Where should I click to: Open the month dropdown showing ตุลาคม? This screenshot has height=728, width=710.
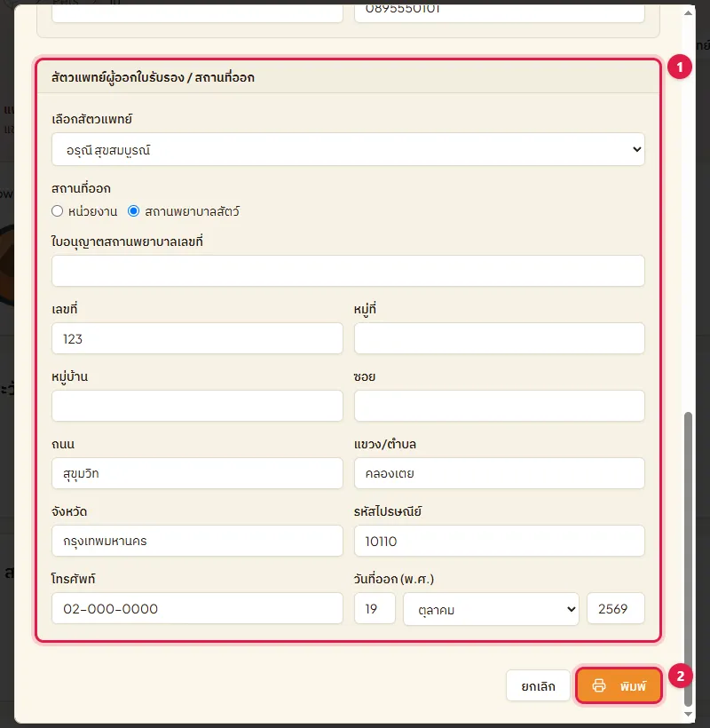tap(491, 609)
